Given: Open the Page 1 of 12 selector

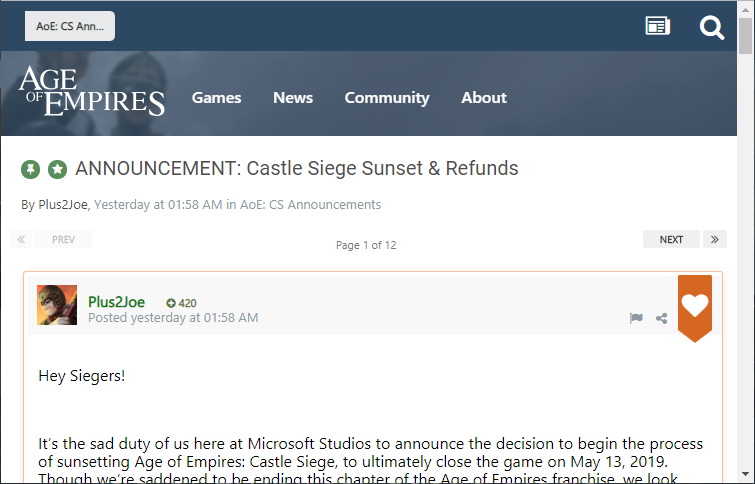Looking at the screenshot, I should [366, 245].
